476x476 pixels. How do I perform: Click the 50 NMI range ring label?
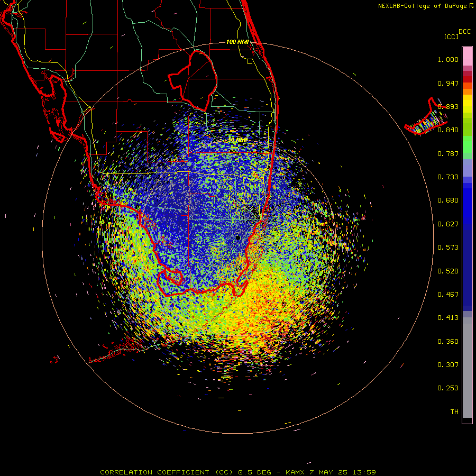click(237, 140)
